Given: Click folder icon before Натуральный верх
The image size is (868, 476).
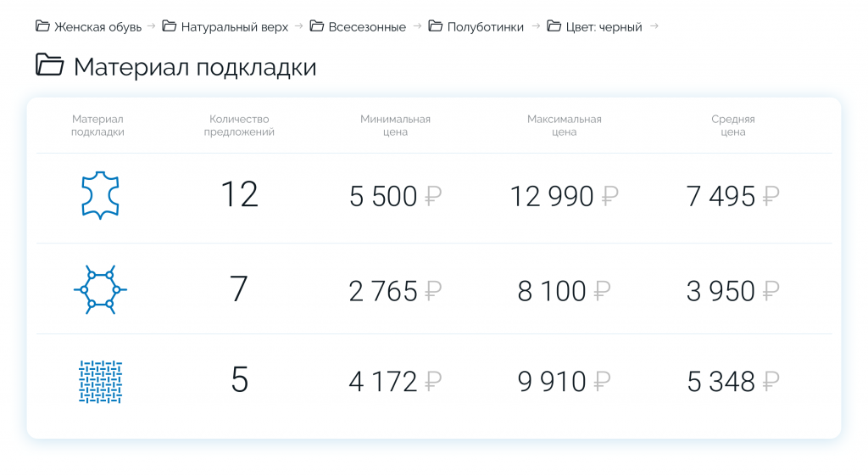Looking at the screenshot, I should pos(170,26).
